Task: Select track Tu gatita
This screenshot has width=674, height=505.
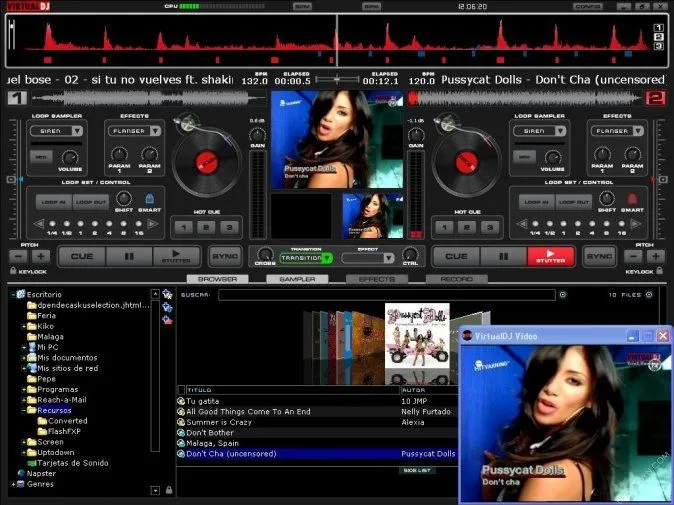Action: pos(317,401)
